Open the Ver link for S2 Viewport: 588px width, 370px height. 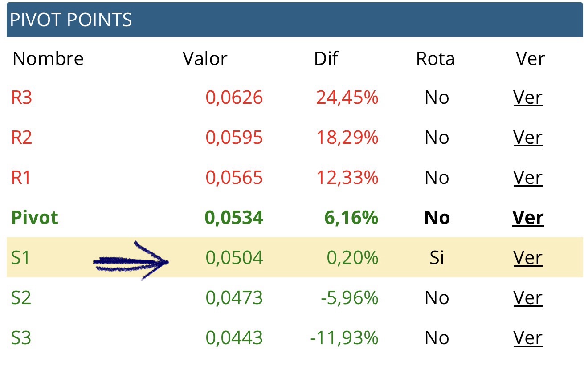pos(528,298)
